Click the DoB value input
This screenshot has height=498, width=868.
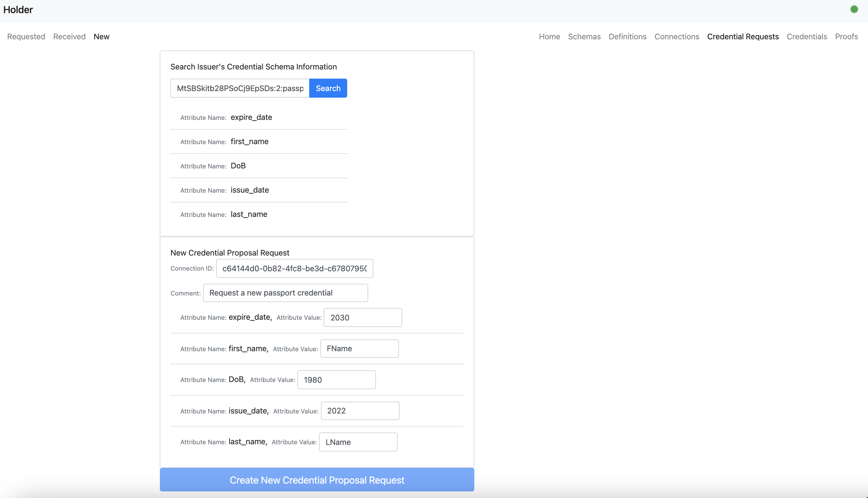click(x=336, y=380)
